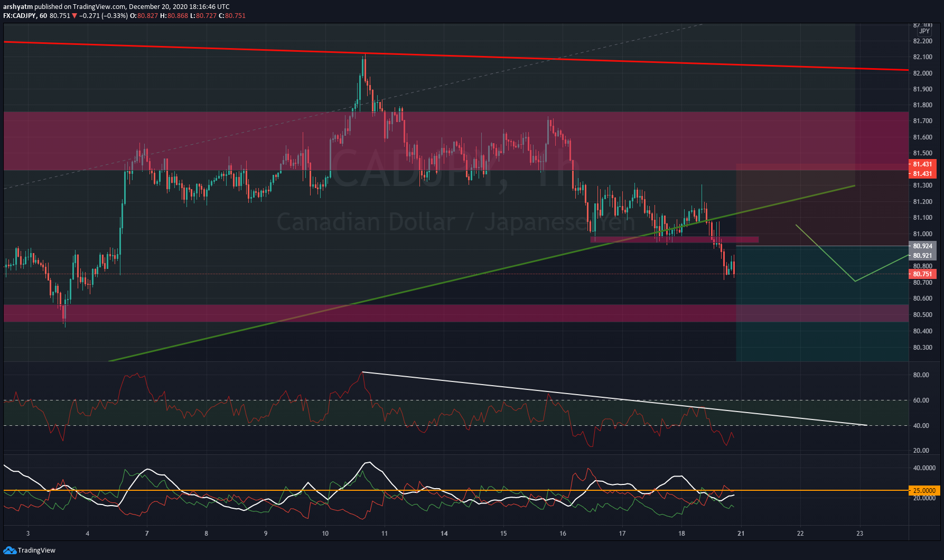The height and width of the screenshot is (560, 944).
Task: Click the orange 25.0000 level tag
Action: [x=924, y=491]
